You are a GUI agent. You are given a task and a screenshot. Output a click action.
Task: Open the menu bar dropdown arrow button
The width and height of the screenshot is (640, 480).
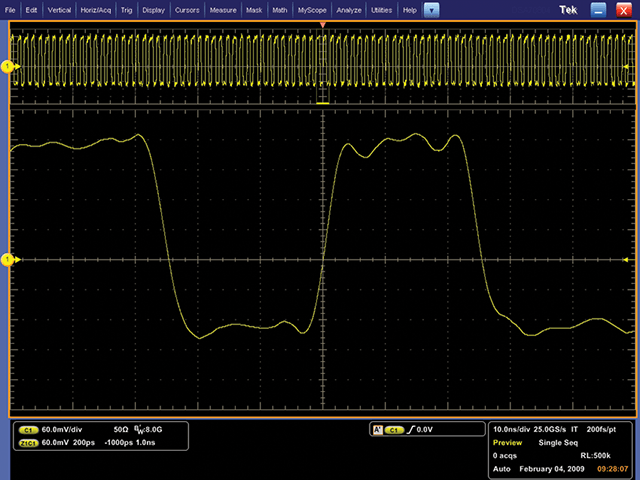pos(431,10)
